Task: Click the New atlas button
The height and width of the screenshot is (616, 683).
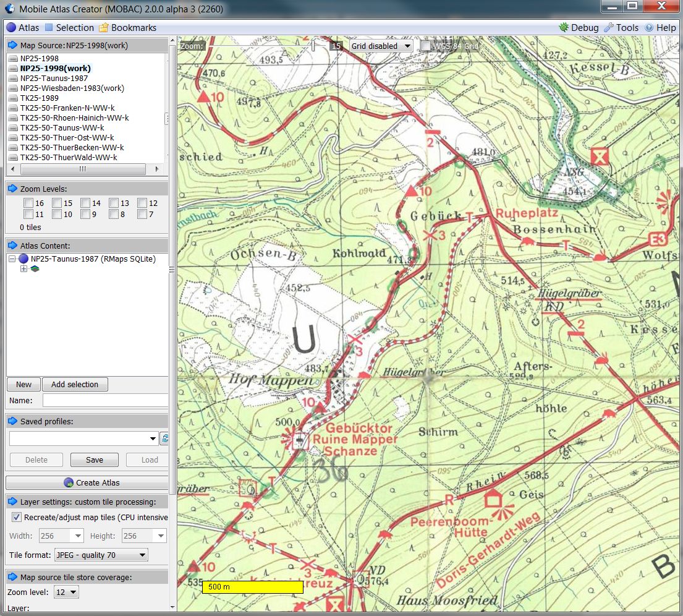Action: pos(23,385)
